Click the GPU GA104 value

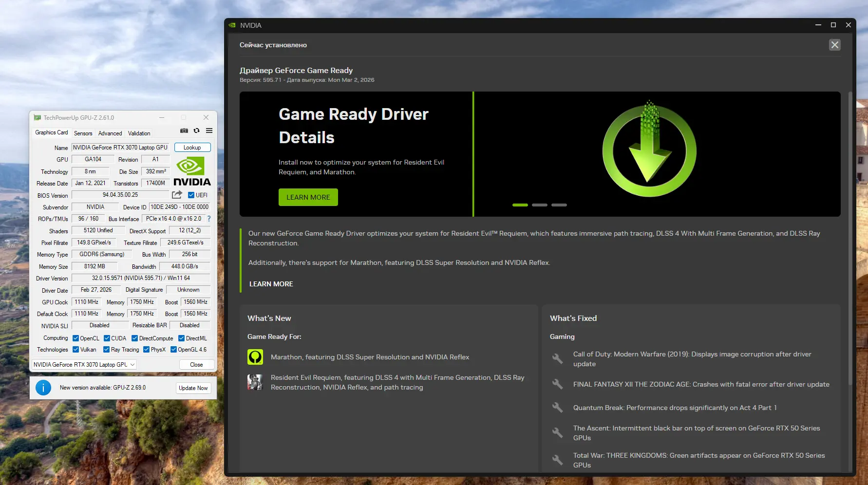[x=93, y=159]
